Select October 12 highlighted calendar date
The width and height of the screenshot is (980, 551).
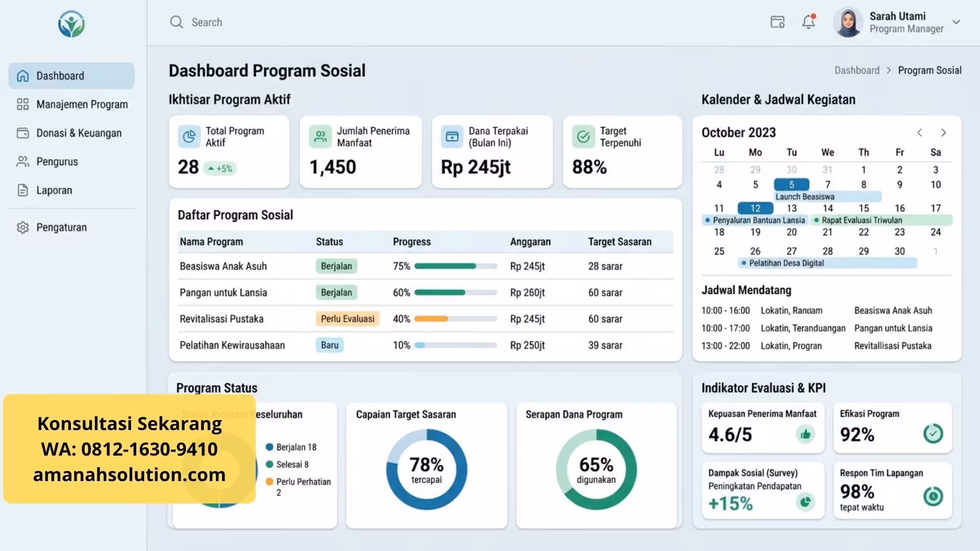[x=755, y=208]
